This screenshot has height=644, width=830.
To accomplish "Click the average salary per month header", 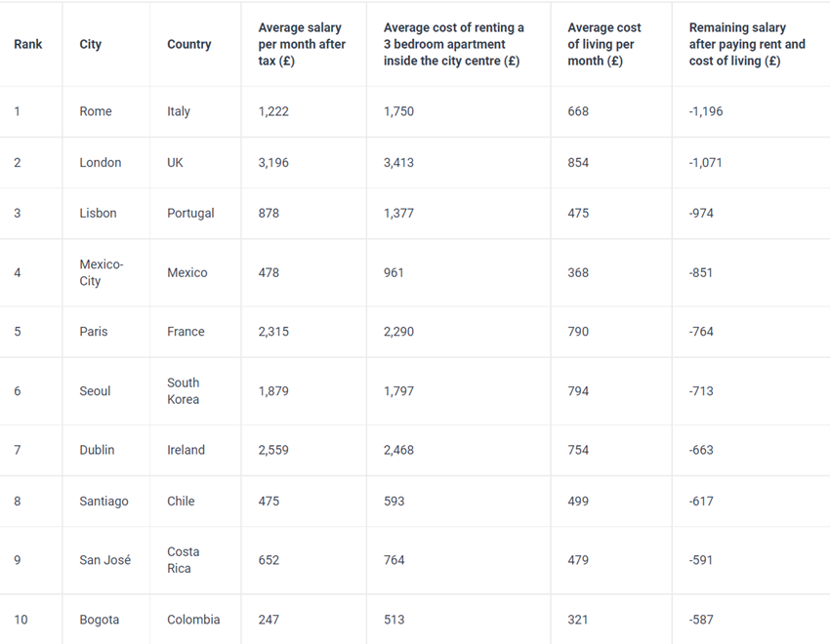I will coord(301,45).
